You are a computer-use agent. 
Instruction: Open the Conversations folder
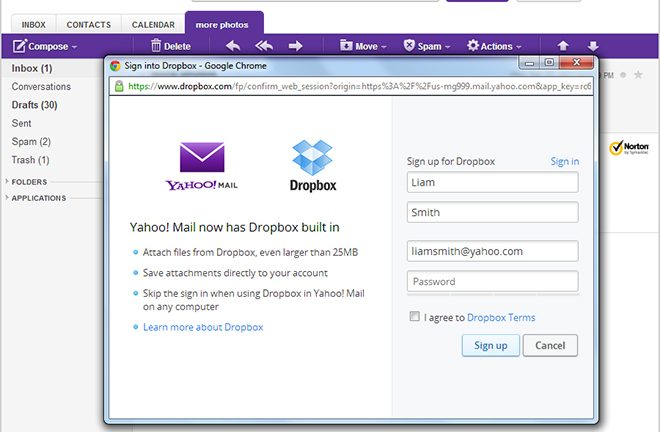coord(41,86)
